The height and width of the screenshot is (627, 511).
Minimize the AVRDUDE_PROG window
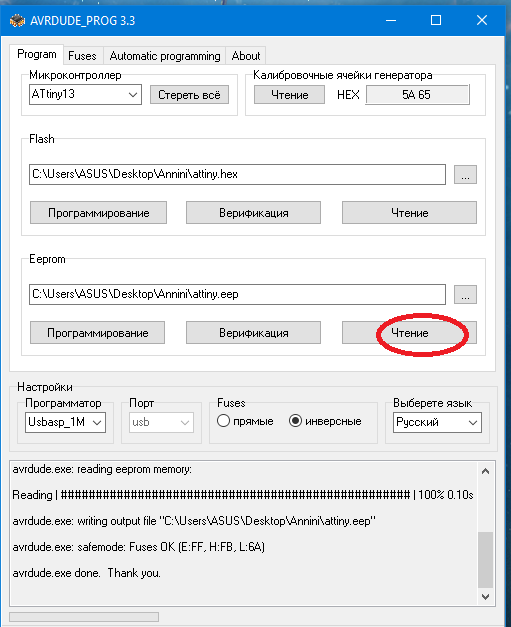click(x=391, y=20)
